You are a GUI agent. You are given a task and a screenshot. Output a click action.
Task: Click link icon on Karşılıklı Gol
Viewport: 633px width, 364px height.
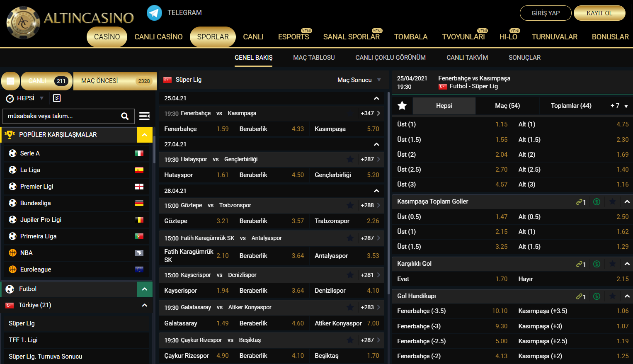581,264
